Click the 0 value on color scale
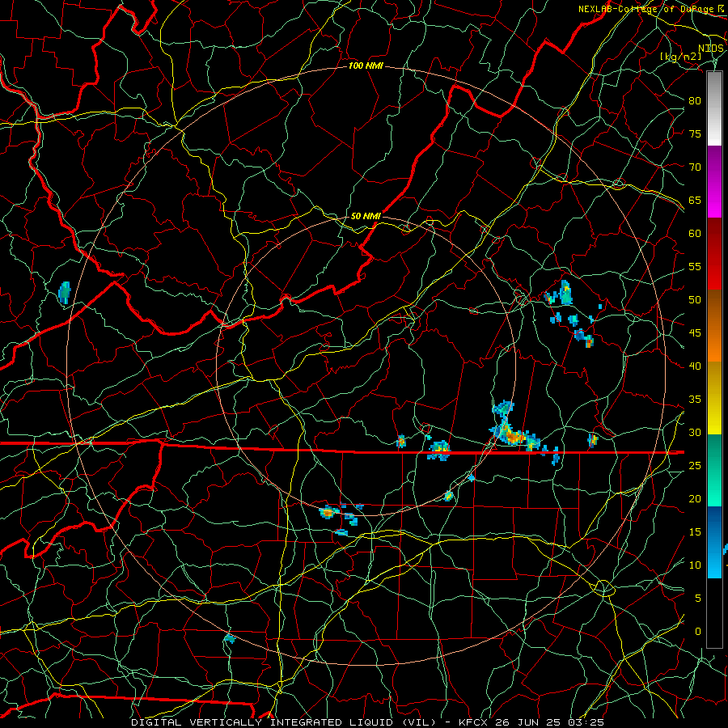Viewport: 728px width, 728px height. point(698,632)
